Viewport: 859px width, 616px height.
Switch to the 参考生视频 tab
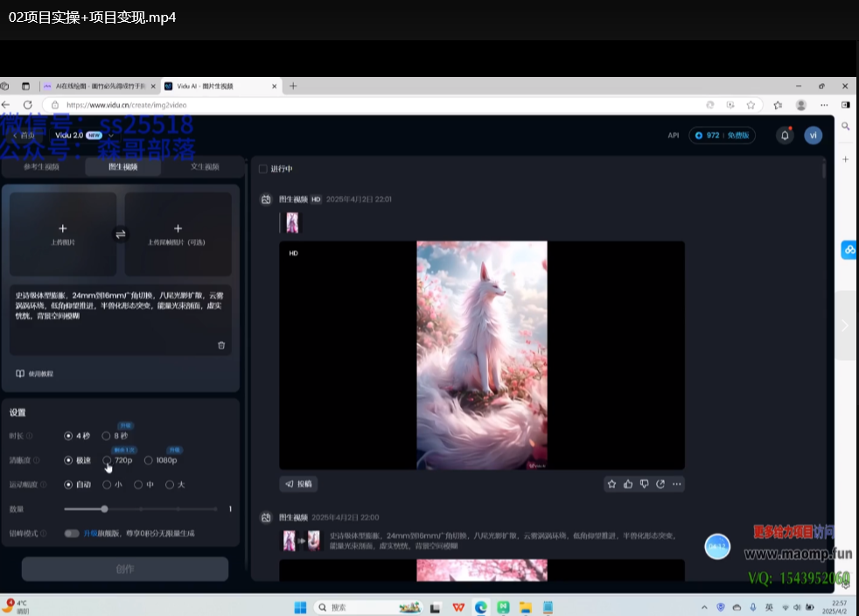coord(42,166)
